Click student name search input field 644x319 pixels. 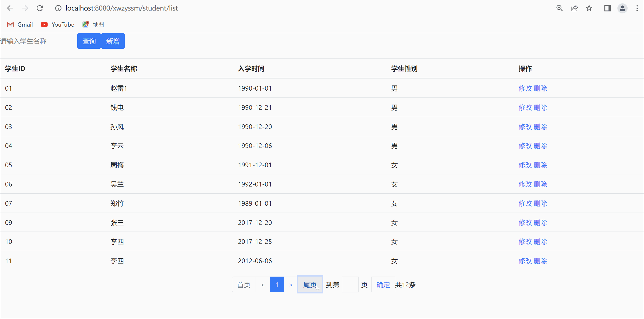37,41
